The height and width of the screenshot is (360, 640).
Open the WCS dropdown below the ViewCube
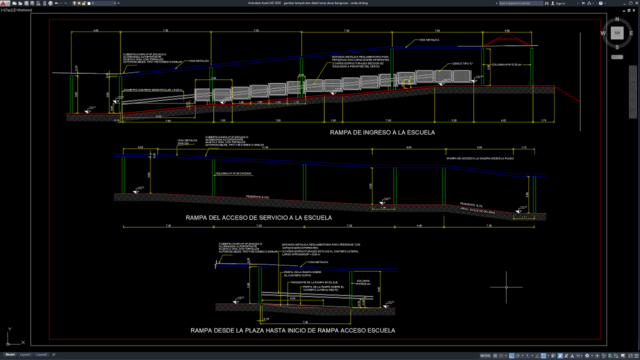pos(617,57)
